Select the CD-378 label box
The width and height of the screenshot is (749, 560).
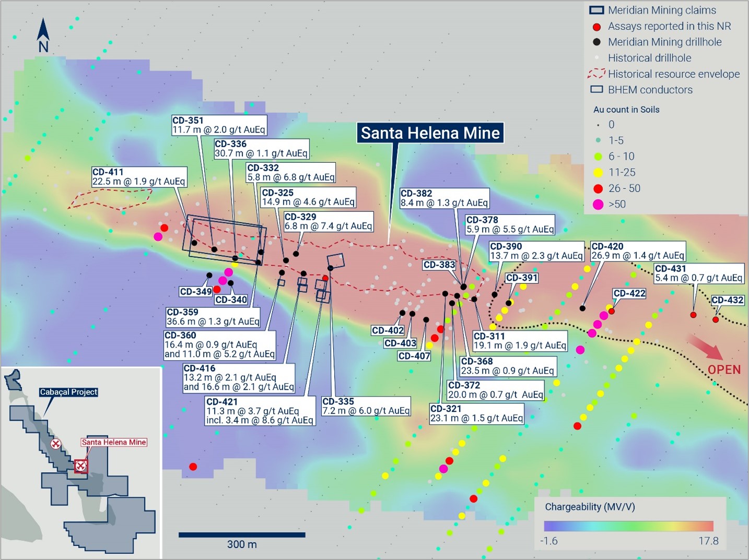coord(510,224)
